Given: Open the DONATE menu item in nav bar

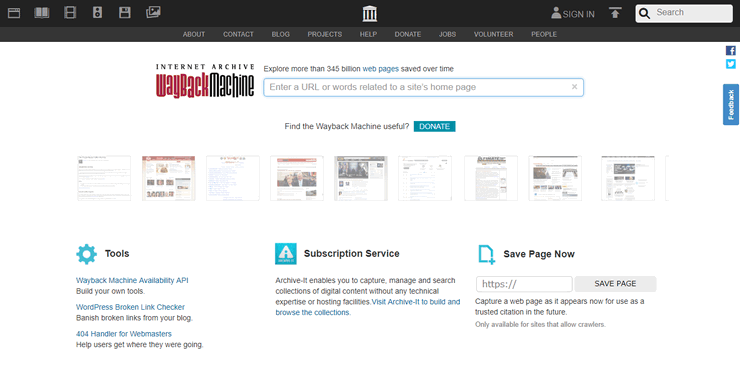Looking at the screenshot, I should tap(408, 34).
